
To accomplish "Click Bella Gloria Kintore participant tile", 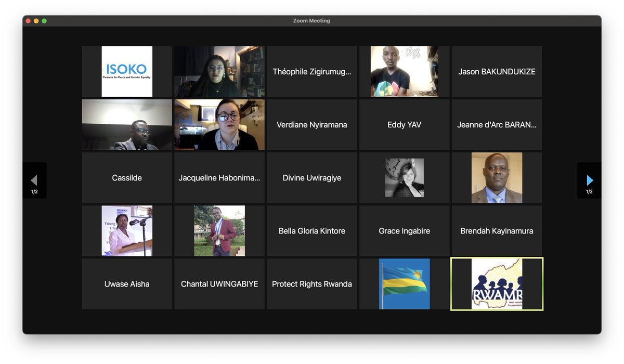I will click(312, 231).
